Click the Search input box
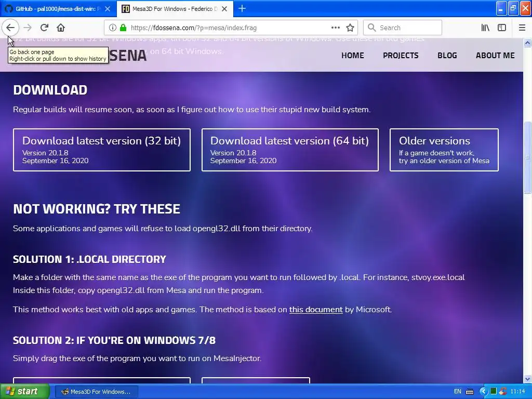 pyautogui.click(x=403, y=28)
